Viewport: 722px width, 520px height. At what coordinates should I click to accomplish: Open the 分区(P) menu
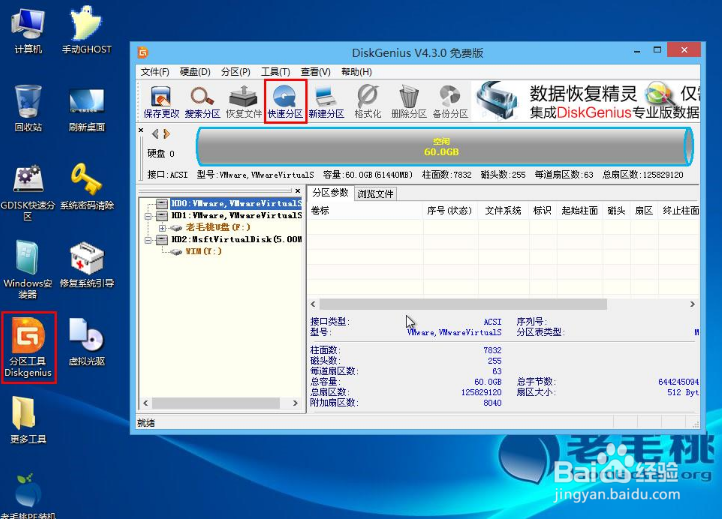coord(235,72)
